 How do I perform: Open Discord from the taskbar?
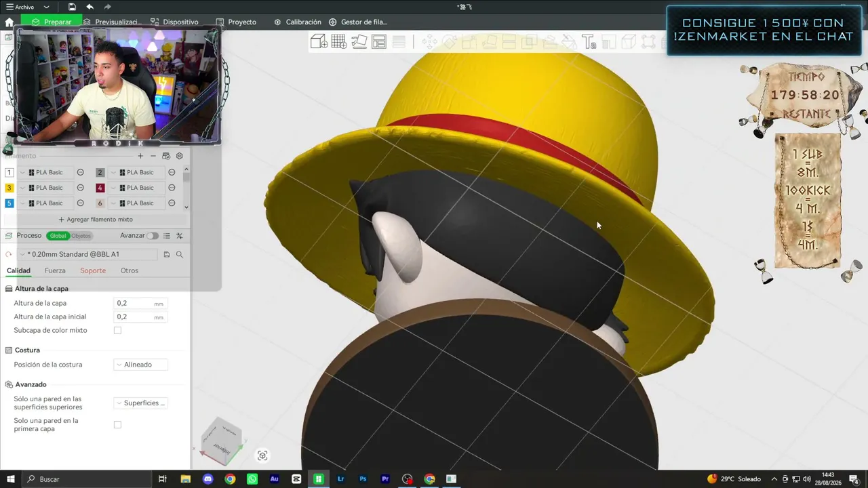click(x=208, y=479)
